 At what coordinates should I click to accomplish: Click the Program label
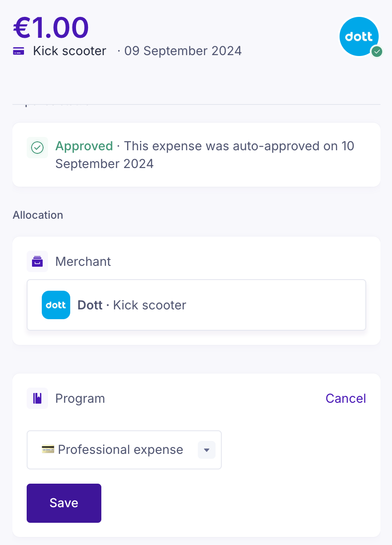click(x=80, y=398)
